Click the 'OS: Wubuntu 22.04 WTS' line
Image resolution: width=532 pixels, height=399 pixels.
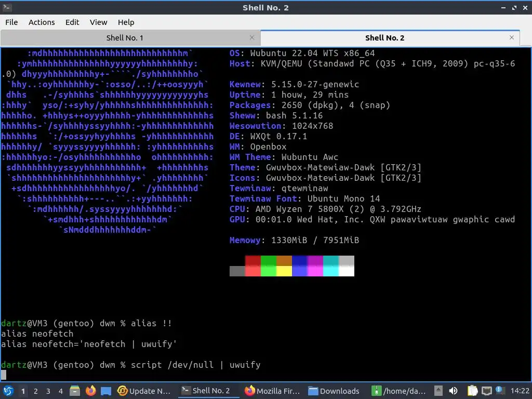click(x=302, y=54)
